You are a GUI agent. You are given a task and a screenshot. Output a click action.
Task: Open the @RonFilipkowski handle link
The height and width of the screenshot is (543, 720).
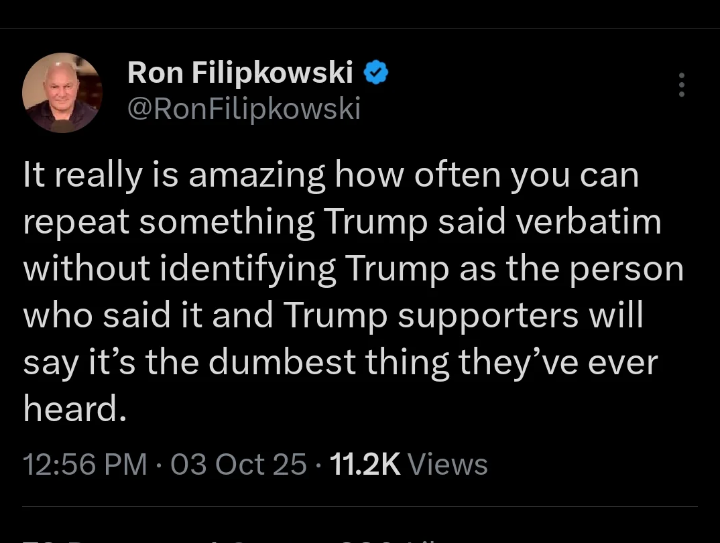243,108
